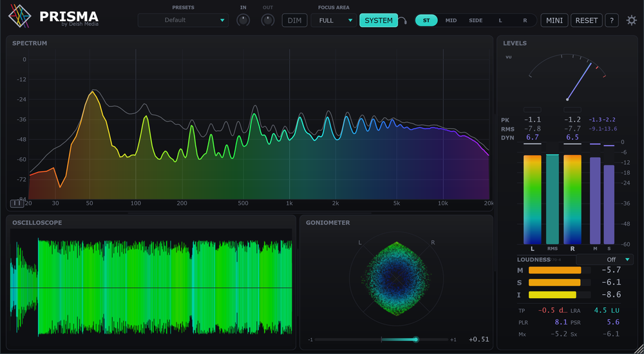This screenshot has width=644, height=354.
Task: Click the "1k" frequency axis label
Action: [290, 203]
